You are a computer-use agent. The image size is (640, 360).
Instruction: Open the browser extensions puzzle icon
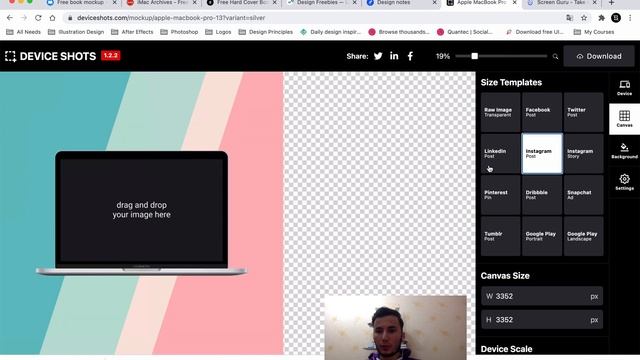(601, 18)
